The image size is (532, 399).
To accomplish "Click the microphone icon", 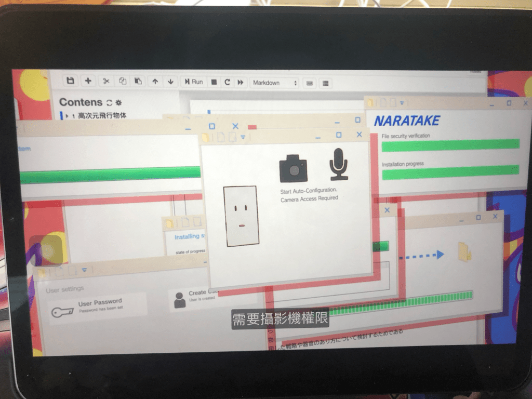I will click(x=338, y=164).
